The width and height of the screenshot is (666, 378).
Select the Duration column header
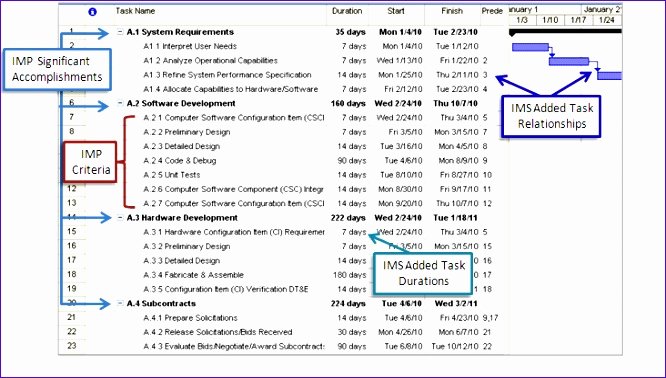347,11
